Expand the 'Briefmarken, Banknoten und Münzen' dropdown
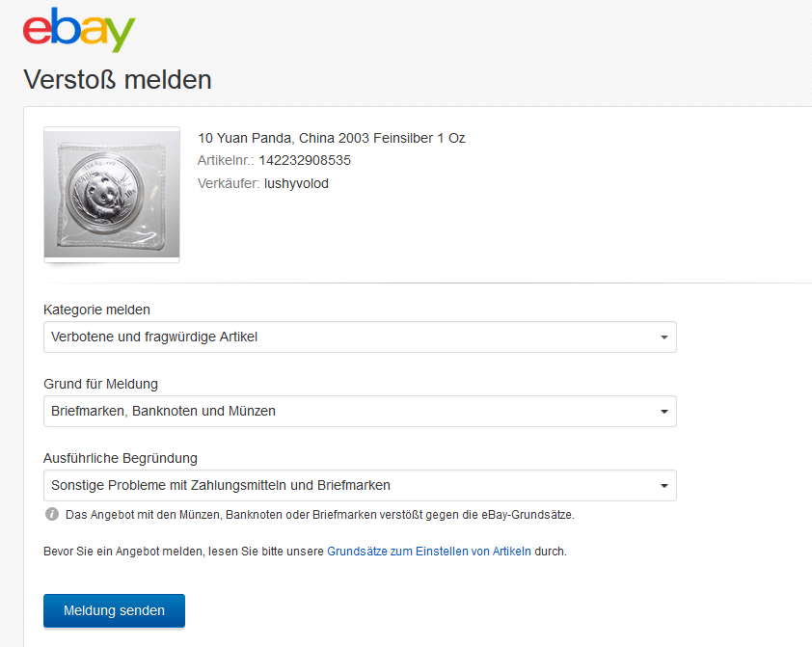Screen dimensions: 812x647 [359, 412]
